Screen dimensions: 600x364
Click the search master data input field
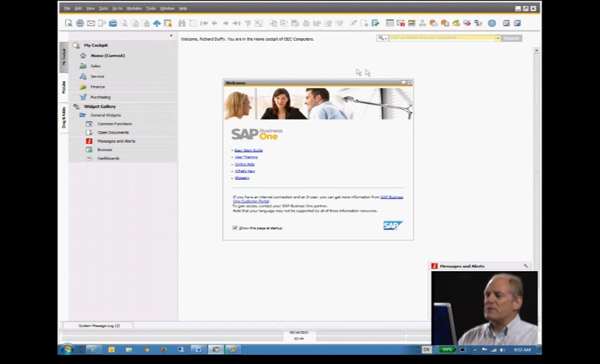[442, 38]
